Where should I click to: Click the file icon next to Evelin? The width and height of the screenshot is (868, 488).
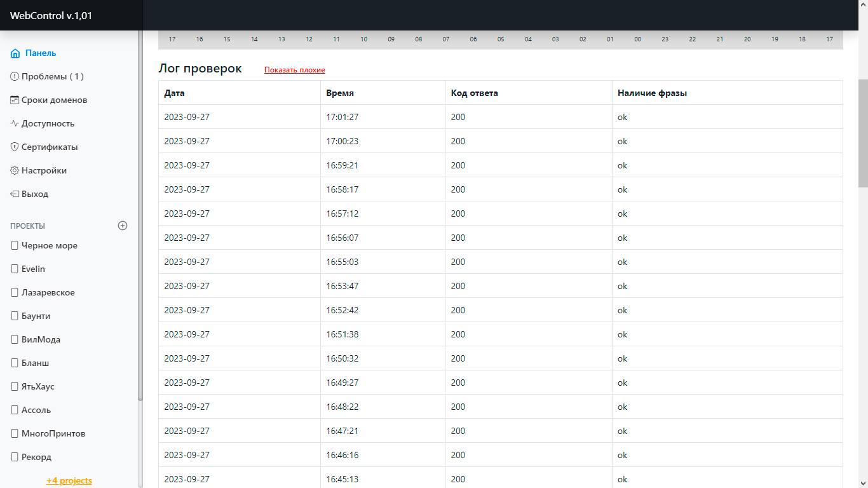[15, 269]
